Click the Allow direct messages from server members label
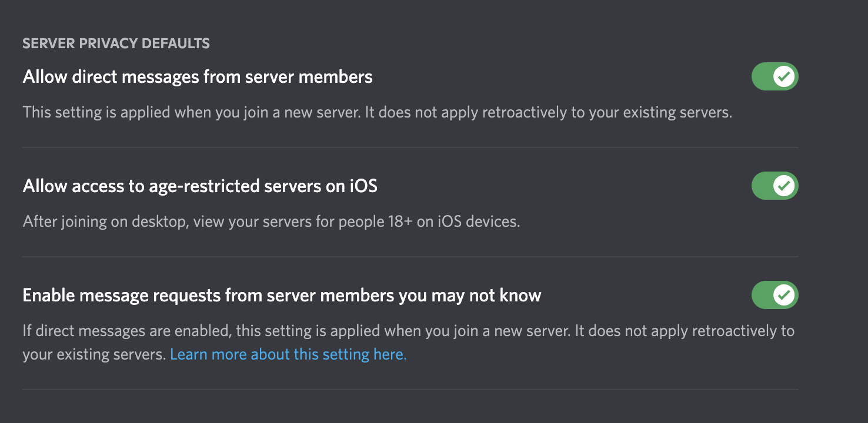This screenshot has height=423, width=868. pos(198,77)
